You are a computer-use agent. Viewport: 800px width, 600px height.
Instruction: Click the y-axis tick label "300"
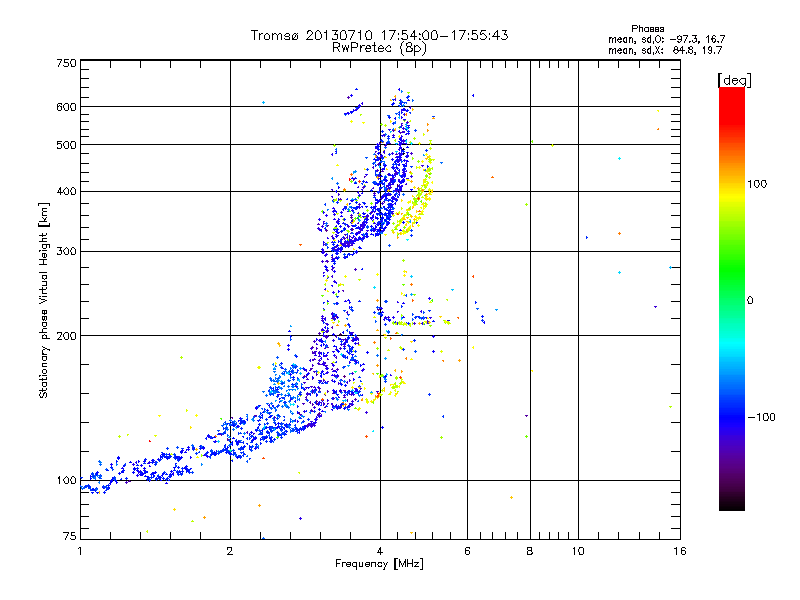point(66,251)
